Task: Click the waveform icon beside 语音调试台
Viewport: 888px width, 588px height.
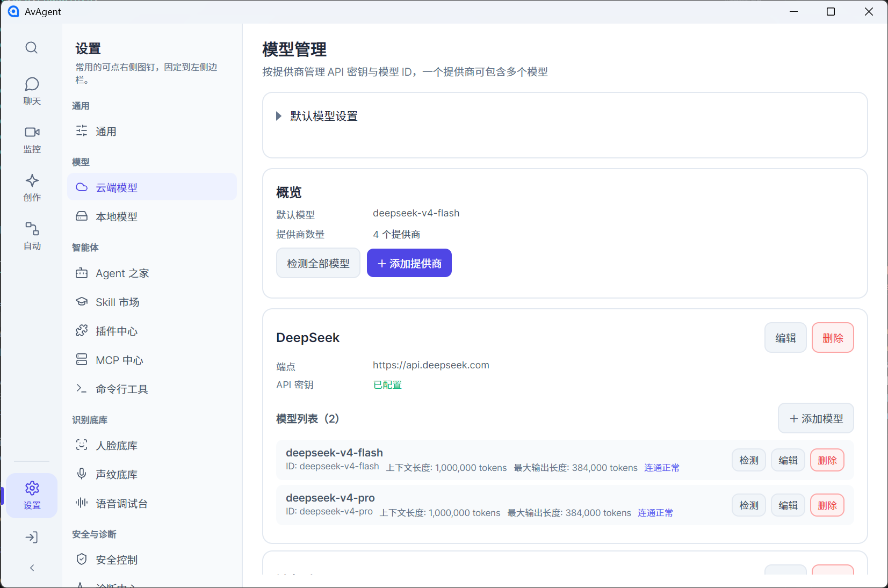Action: click(82, 503)
